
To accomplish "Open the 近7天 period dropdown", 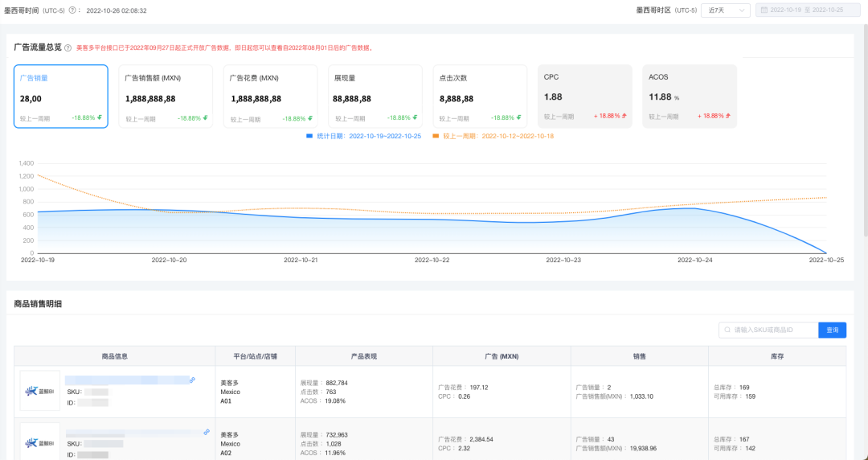I will [x=725, y=10].
